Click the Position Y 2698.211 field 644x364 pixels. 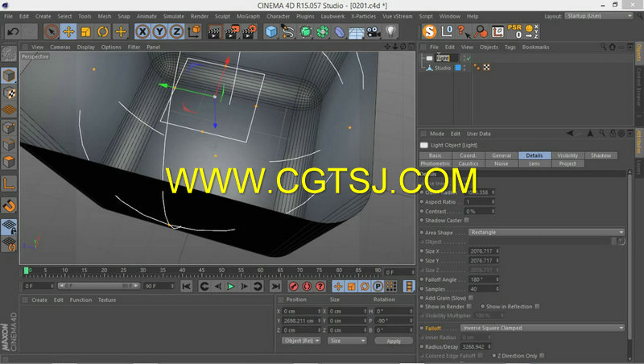pos(299,321)
